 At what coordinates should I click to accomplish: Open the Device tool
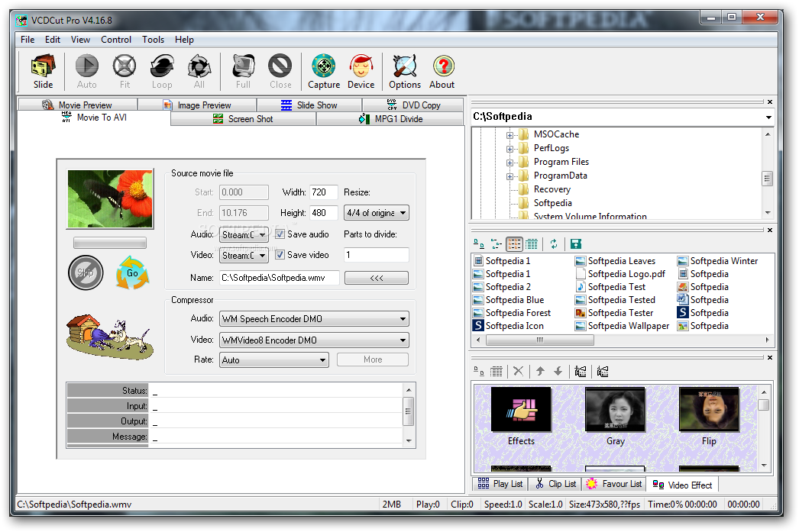[361, 71]
